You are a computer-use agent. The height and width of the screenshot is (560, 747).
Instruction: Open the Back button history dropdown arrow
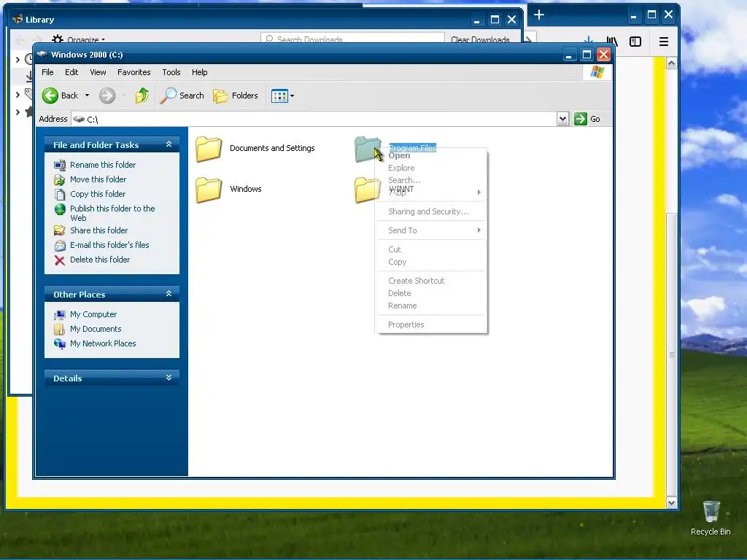tap(87, 96)
